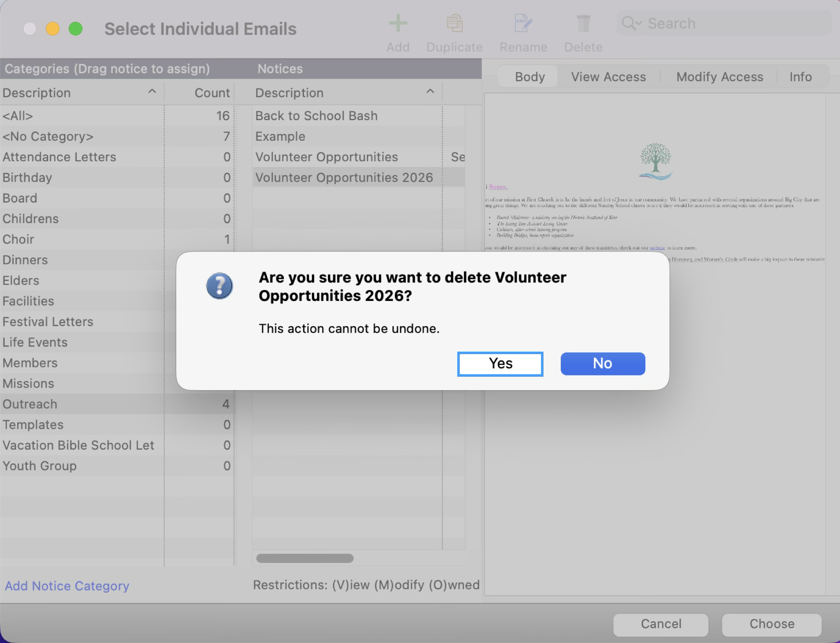Click the Add plus icon
This screenshot has height=643, width=840.
click(x=398, y=23)
